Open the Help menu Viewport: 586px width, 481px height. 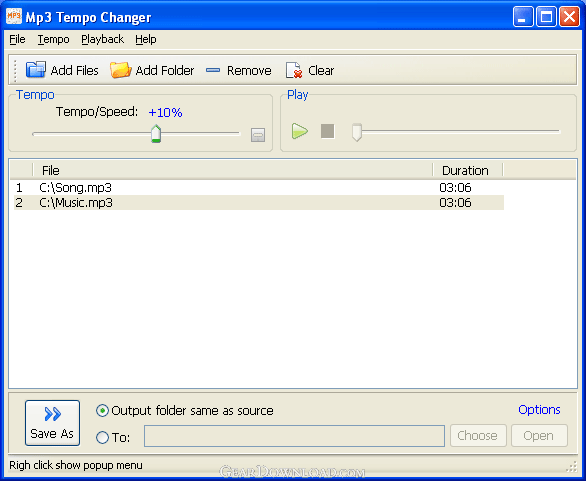pyautogui.click(x=146, y=39)
